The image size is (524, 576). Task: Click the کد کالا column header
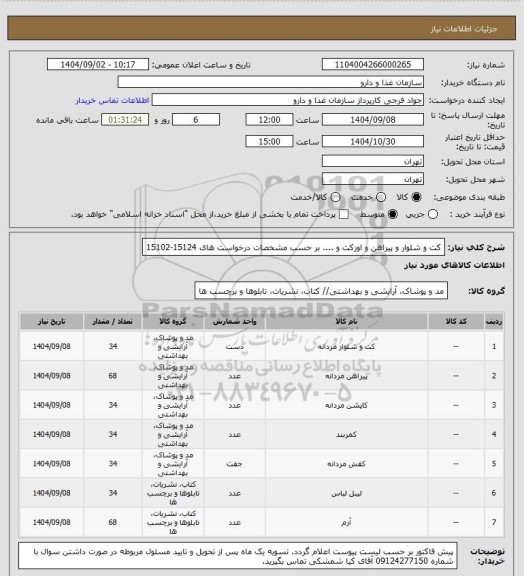tap(456, 321)
